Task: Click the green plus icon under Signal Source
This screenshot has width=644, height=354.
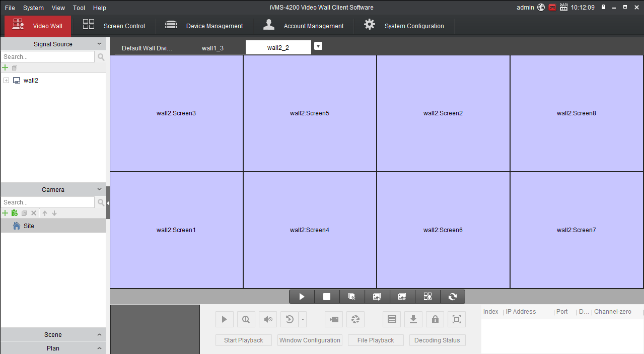Action: click(6, 67)
